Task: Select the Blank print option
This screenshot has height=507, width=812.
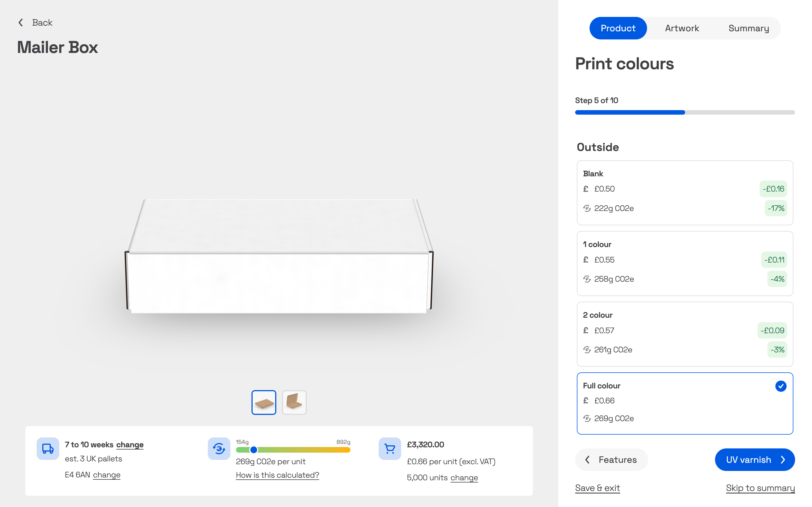Action: click(x=685, y=192)
